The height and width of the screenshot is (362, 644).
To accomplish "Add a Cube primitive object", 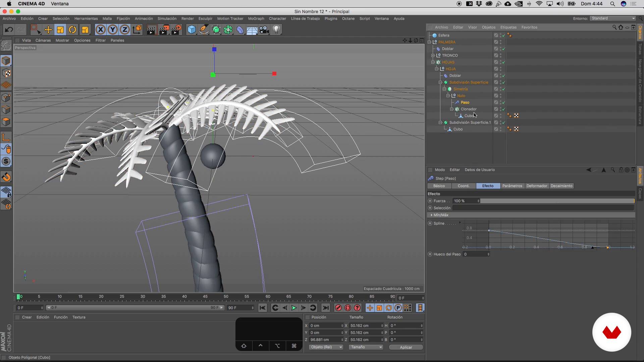I will [x=192, y=30].
